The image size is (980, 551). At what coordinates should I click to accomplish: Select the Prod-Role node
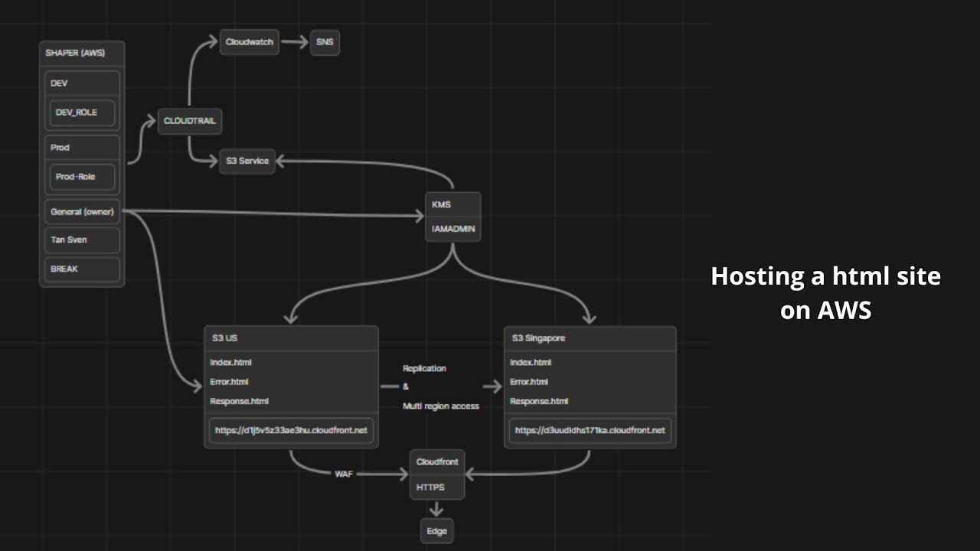point(82,177)
